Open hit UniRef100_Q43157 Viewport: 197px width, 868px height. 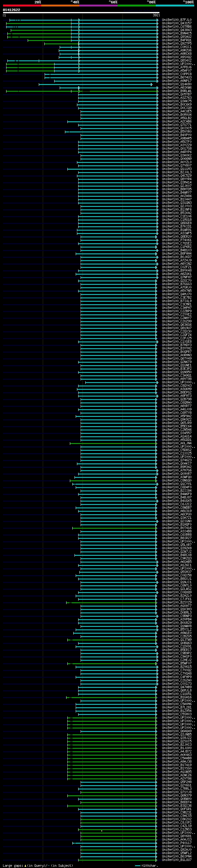coord(176,23)
